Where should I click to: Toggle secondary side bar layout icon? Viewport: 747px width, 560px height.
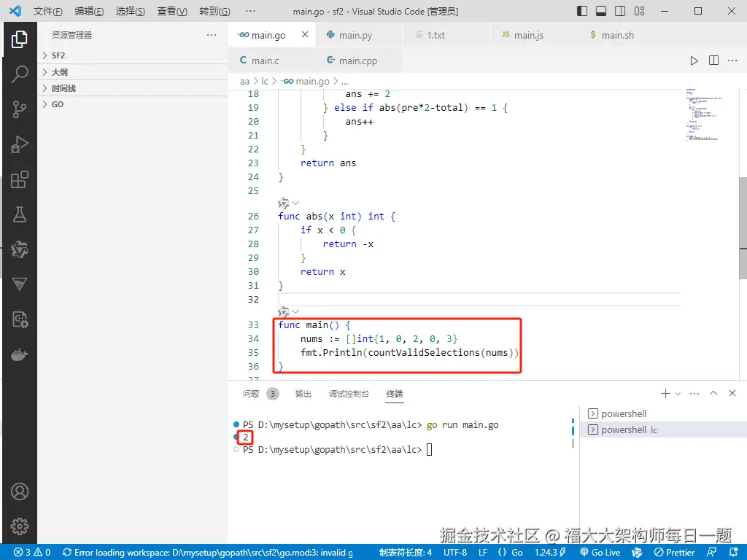pos(620,11)
